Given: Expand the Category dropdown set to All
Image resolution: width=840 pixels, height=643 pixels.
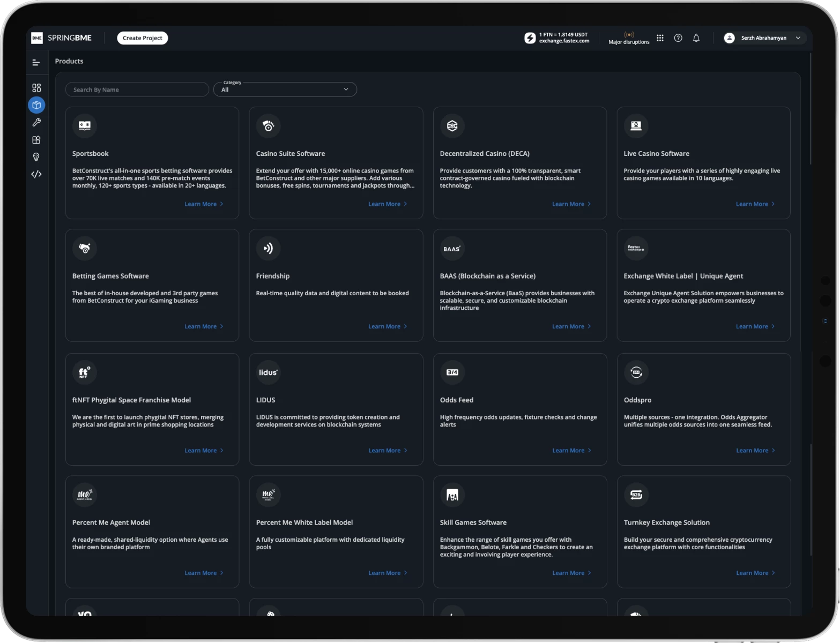Looking at the screenshot, I should tap(285, 89).
